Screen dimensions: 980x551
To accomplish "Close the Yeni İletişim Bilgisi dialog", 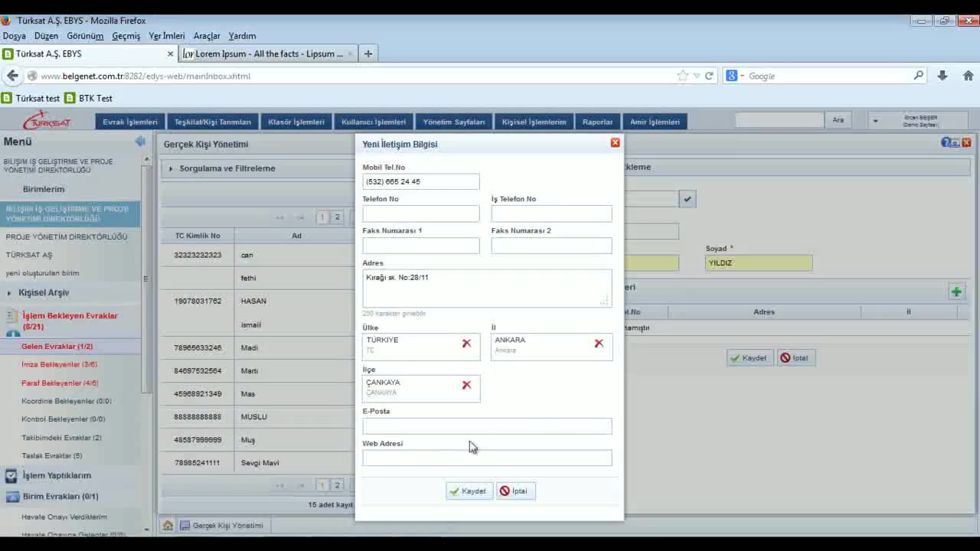I will tap(615, 143).
